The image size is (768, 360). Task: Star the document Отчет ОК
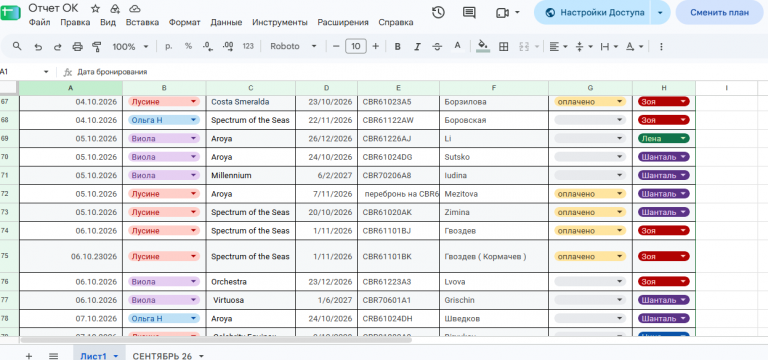(96, 8)
